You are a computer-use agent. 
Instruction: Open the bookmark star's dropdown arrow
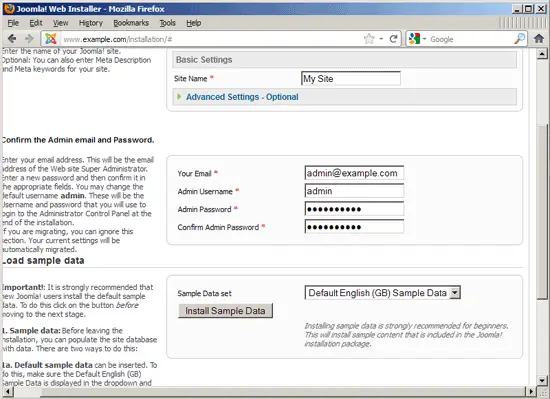tap(381, 39)
